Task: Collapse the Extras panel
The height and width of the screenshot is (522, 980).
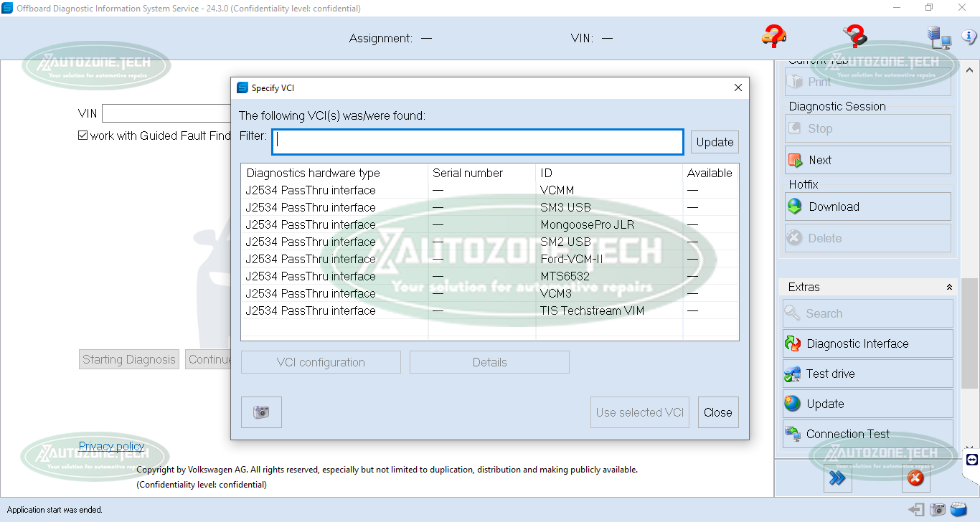Action: pyautogui.click(x=950, y=287)
